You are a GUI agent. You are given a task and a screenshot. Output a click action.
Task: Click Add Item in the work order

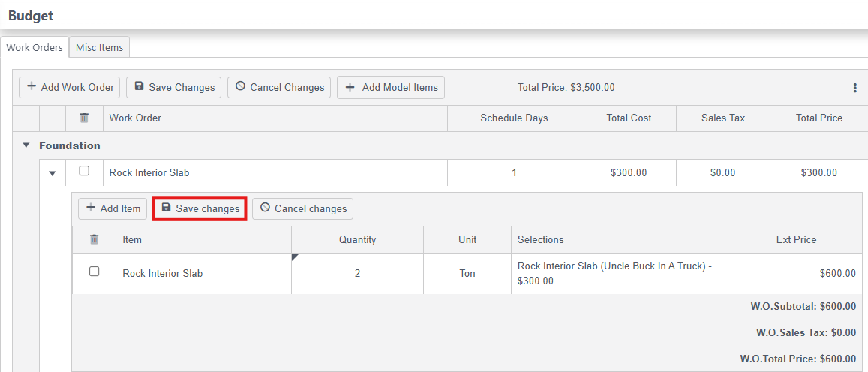coord(113,208)
